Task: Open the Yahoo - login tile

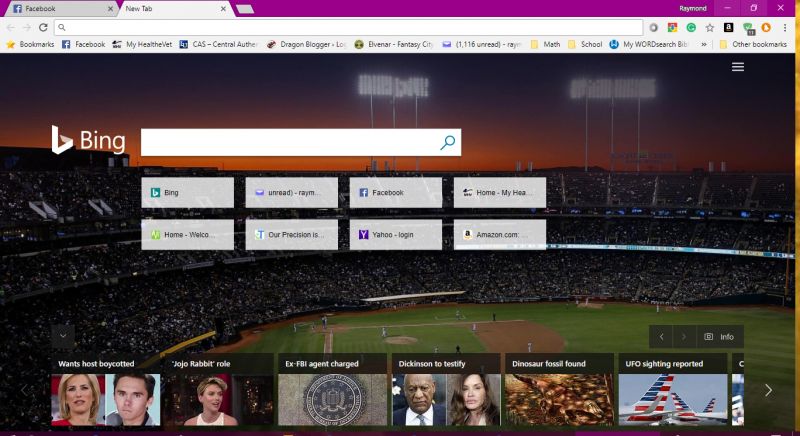Action: click(x=395, y=235)
